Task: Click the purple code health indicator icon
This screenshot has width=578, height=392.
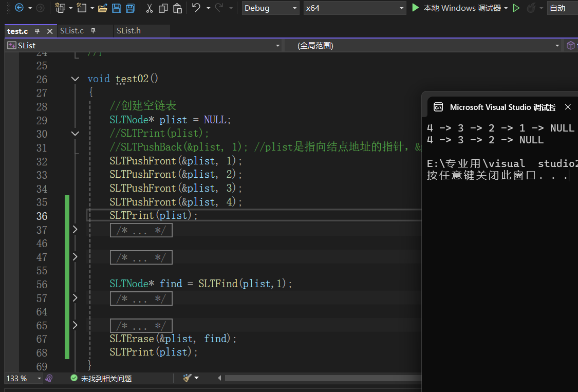Action: point(49,378)
